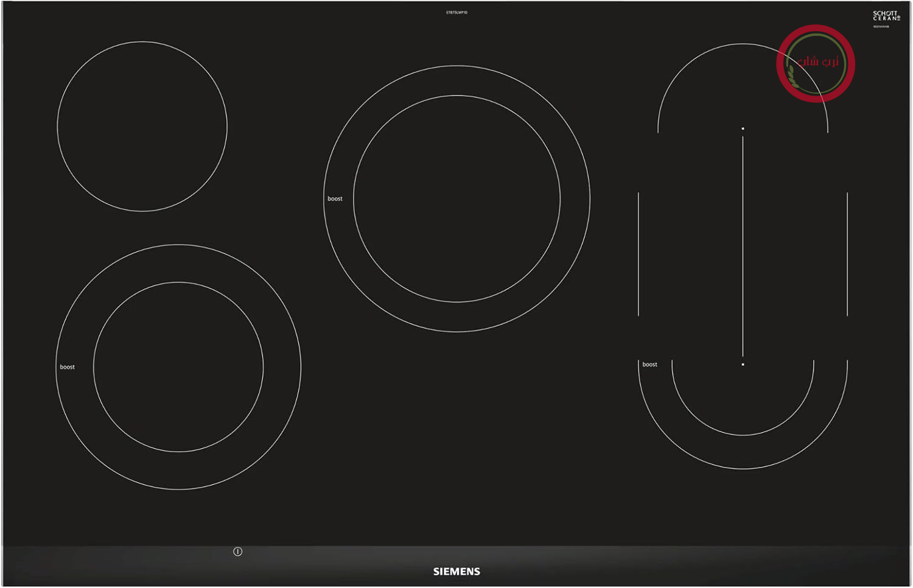Select the bottom-left dual-ring cooking zone
The height and width of the screenshot is (588, 913).
178,367
